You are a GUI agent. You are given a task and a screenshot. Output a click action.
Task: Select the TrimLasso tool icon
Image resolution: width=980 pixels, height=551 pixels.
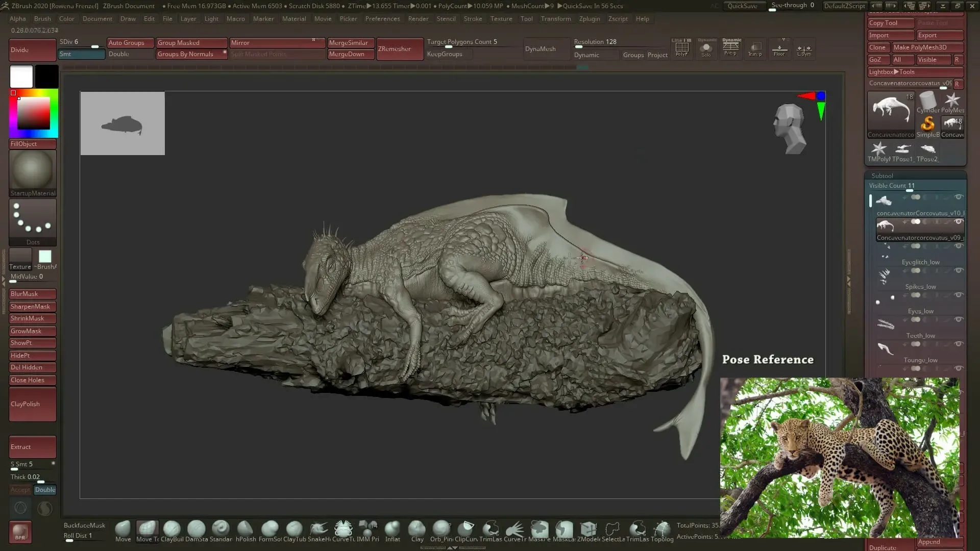click(x=491, y=530)
